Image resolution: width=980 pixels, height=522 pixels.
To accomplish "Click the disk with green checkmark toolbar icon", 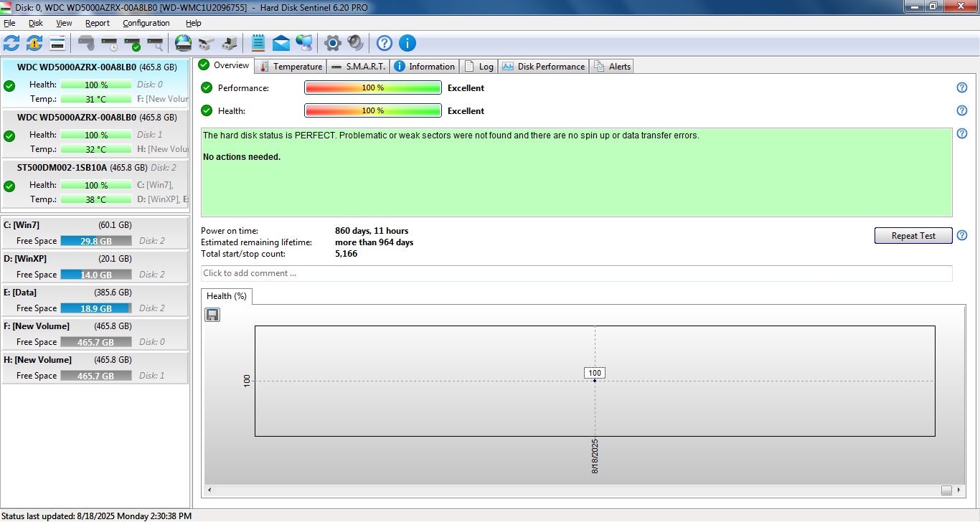I will click(x=132, y=43).
